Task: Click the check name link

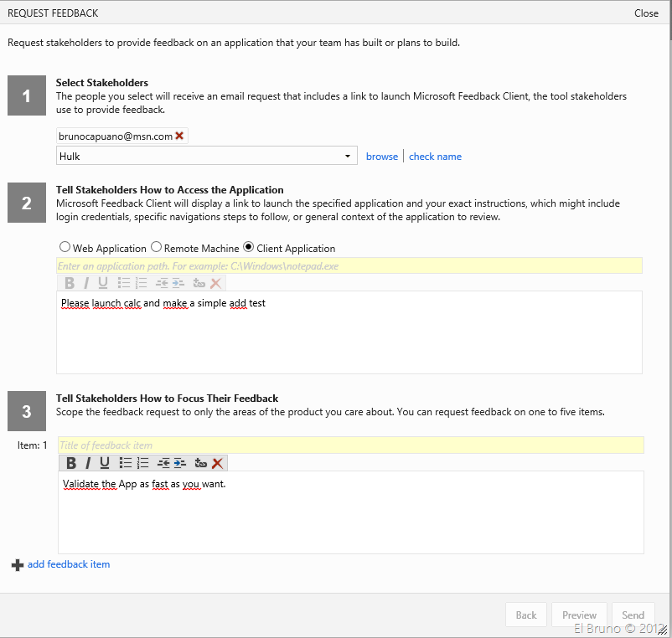Action: click(x=435, y=157)
